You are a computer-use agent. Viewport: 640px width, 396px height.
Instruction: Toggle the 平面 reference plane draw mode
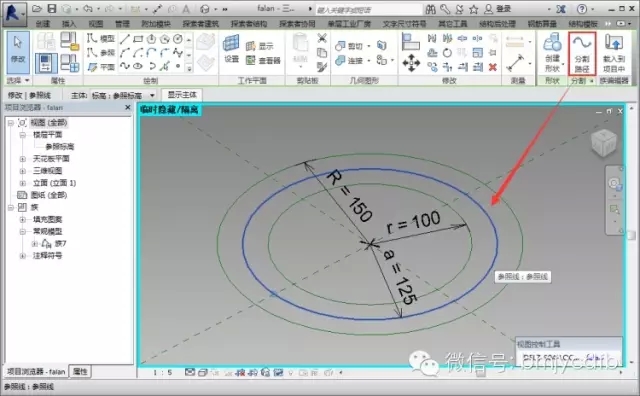[x=101, y=67]
